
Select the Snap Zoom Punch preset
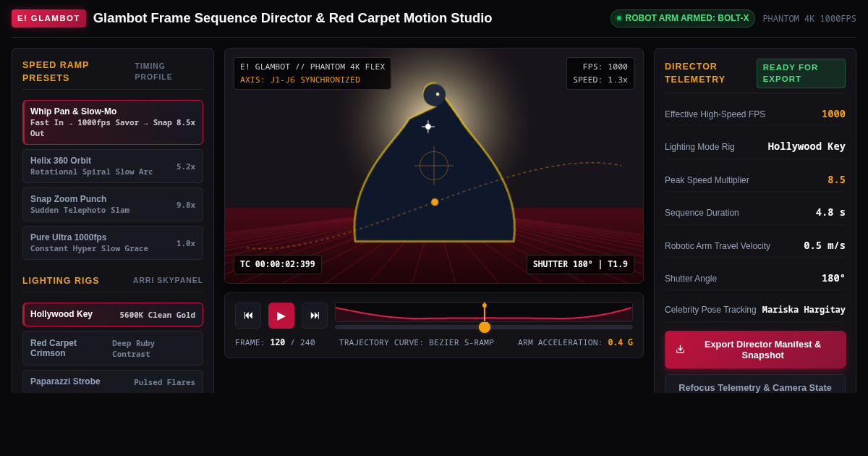pos(113,204)
